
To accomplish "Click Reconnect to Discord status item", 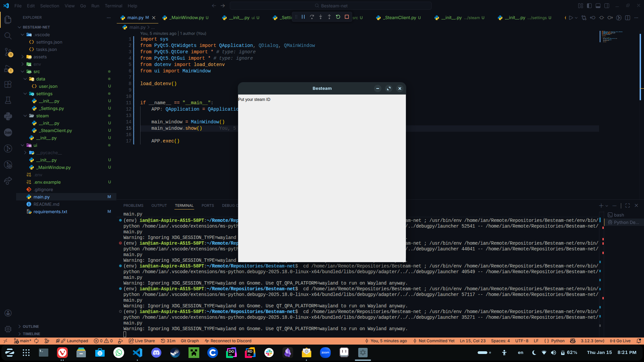I will (228, 341).
